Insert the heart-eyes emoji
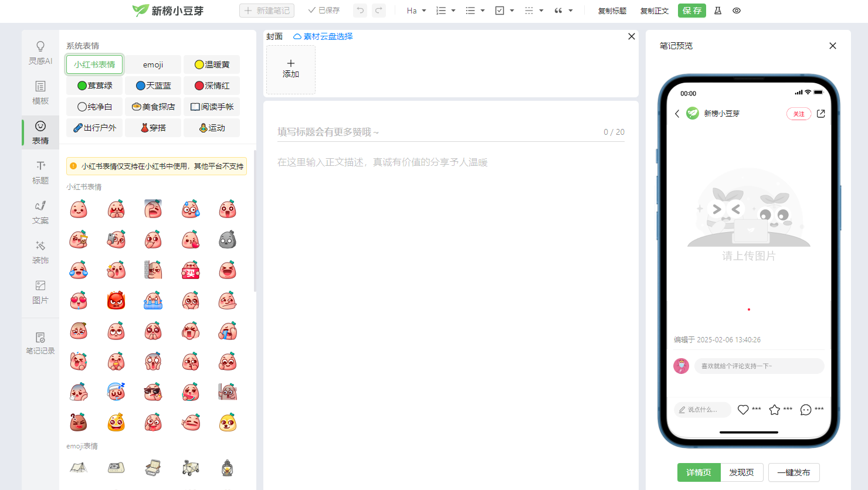868x490 pixels. (79, 301)
